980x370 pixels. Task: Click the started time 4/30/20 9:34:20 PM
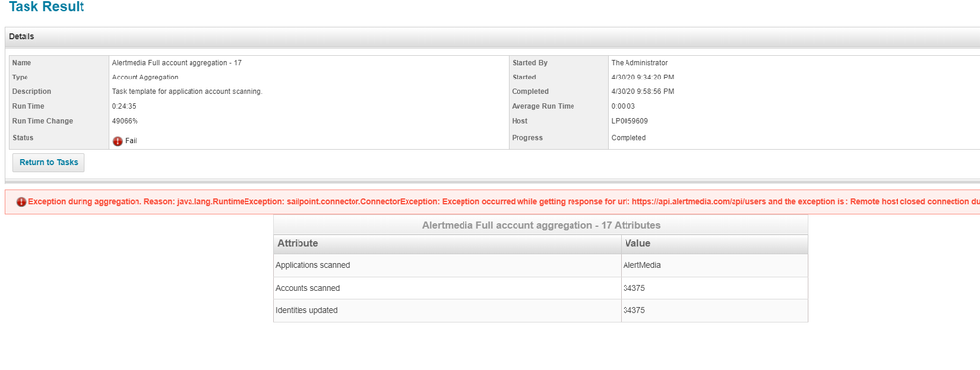[x=642, y=77]
